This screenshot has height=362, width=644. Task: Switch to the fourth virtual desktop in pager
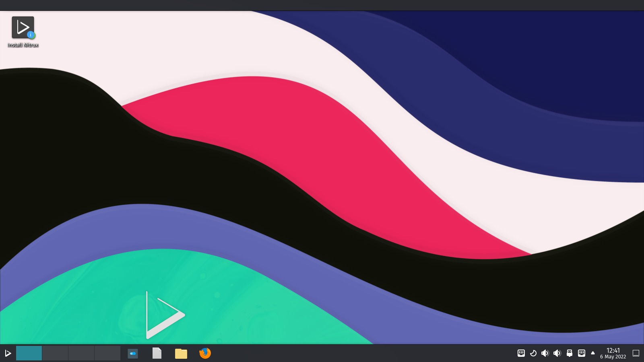(x=107, y=353)
